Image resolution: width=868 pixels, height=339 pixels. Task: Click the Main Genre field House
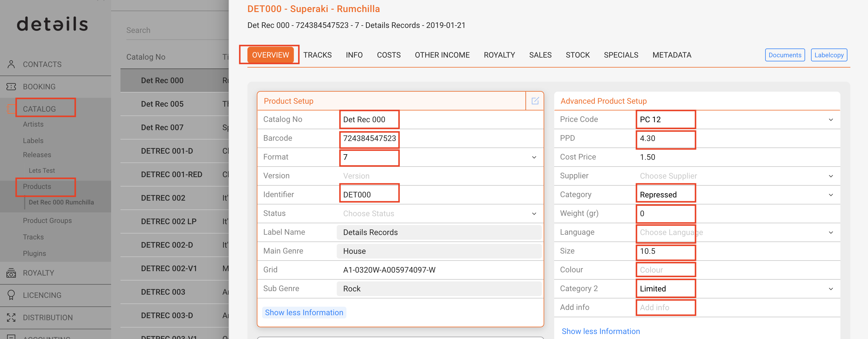(439, 251)
